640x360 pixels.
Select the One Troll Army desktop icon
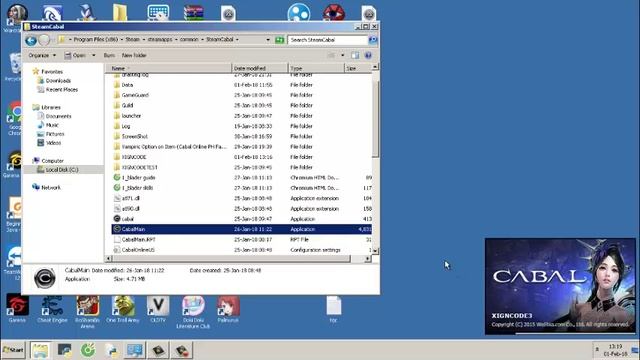click(x=123, y=309)
